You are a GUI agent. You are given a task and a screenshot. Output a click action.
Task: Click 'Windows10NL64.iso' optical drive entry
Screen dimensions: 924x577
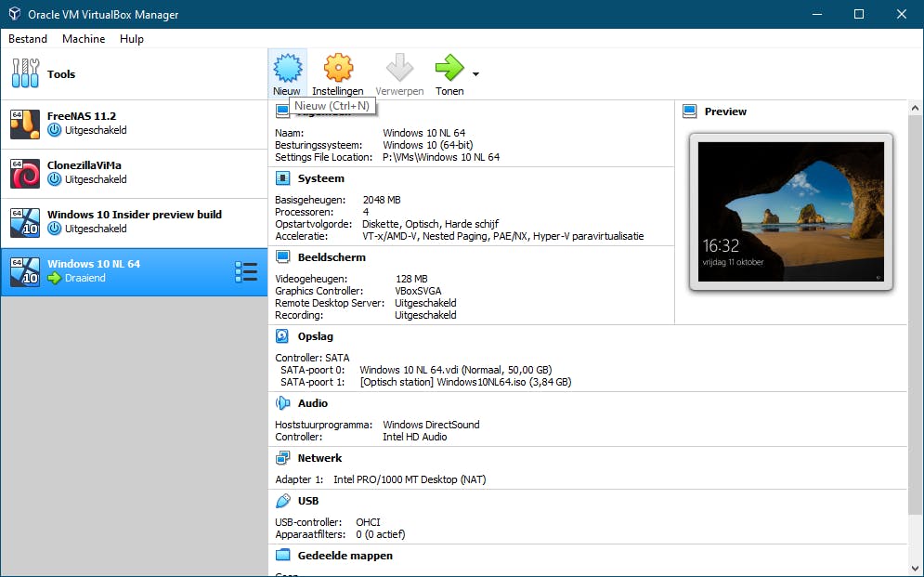tap(465, 382)
